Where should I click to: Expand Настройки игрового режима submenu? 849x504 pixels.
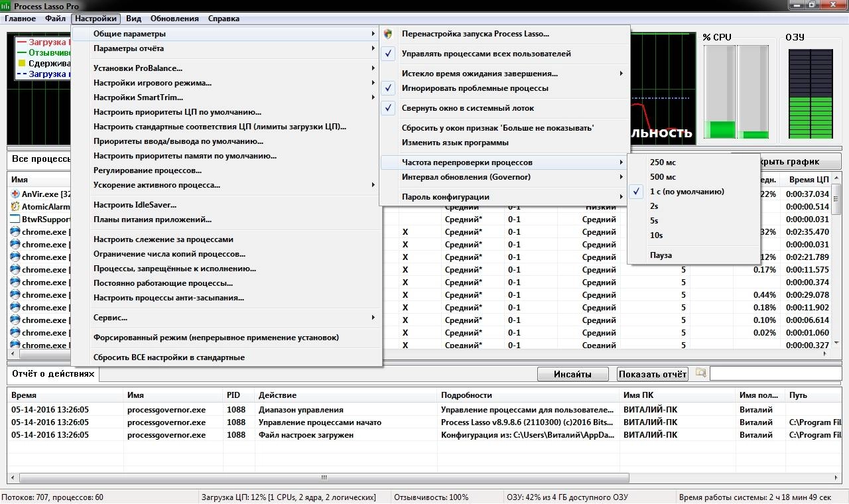227,83
